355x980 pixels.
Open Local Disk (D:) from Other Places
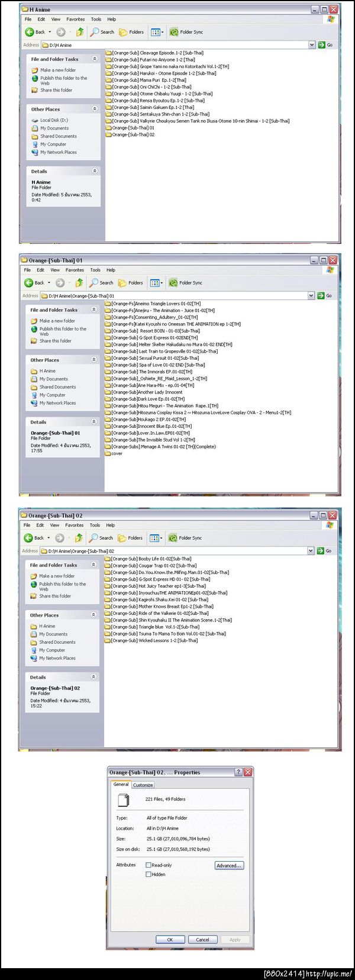coord(54,120)
